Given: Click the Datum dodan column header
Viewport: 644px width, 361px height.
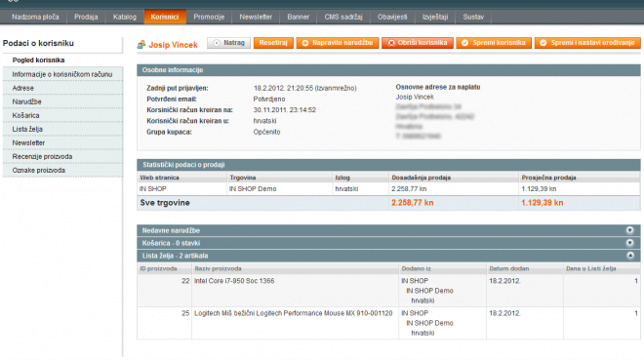Looking at the screenshot, I should (525, 268).
